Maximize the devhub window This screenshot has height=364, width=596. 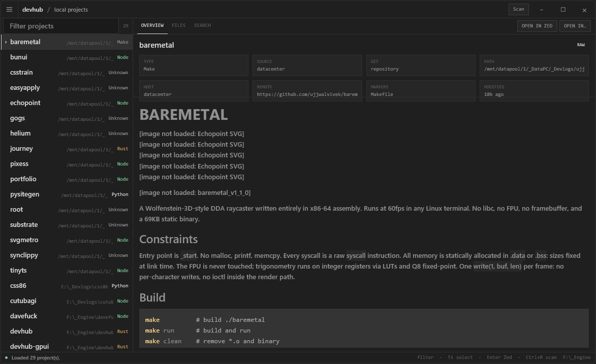[x=563, y=10]
